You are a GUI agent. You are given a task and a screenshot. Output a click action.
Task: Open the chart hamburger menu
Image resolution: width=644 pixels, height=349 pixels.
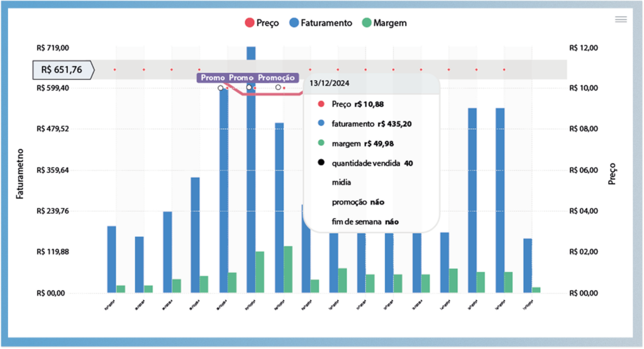click(620, 20)
